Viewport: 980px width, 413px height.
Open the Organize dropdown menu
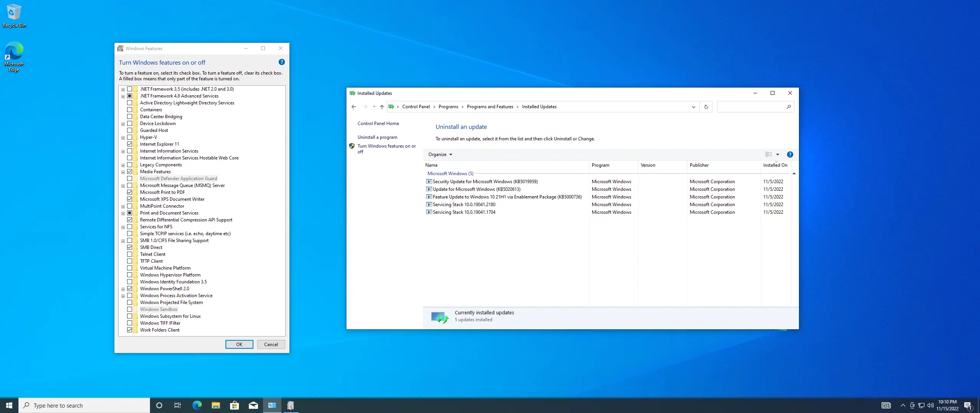click(440, 154)
